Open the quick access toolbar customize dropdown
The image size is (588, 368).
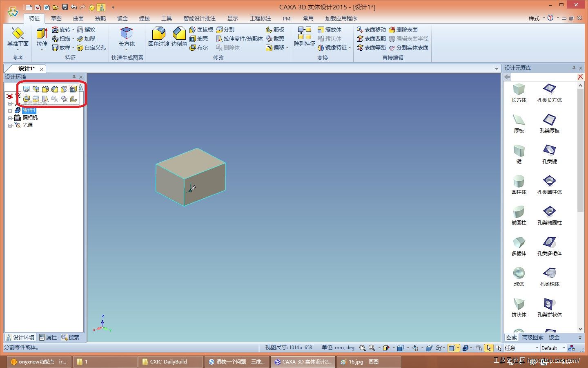(113, 7)
